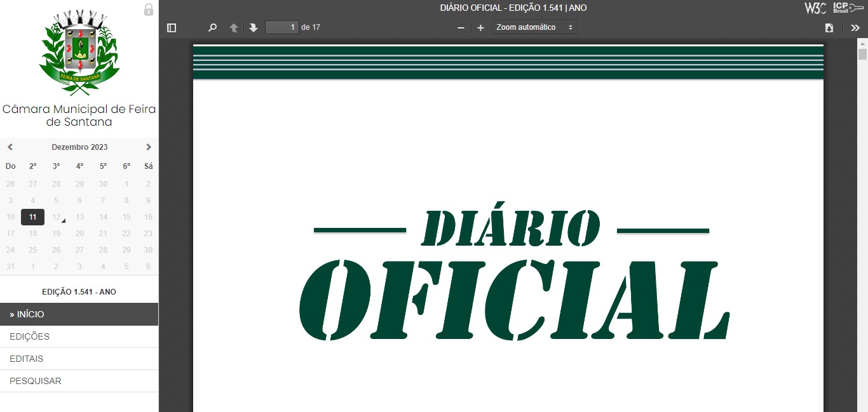Open the EDITAIS section

pyautogui.click(x=79, y=359)
